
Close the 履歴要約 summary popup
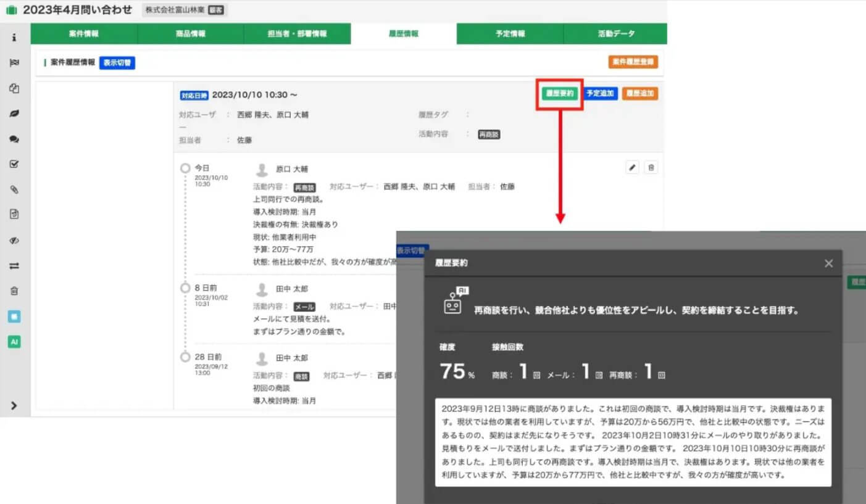click(x=828, y=263)
